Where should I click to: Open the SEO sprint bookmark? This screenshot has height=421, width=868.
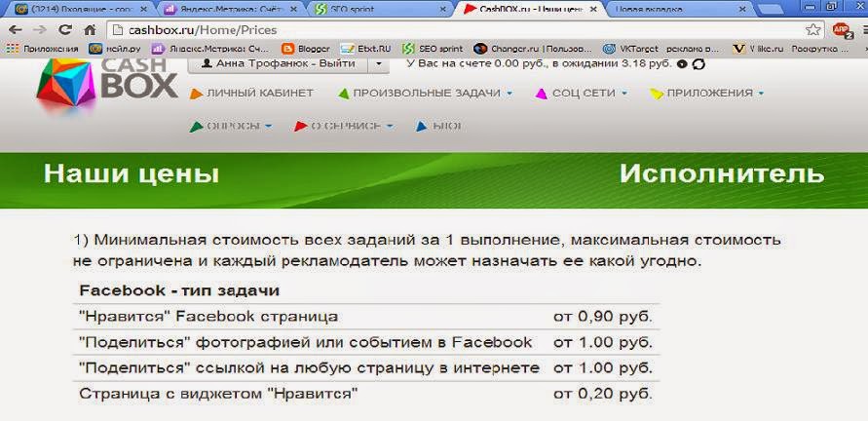433,49
